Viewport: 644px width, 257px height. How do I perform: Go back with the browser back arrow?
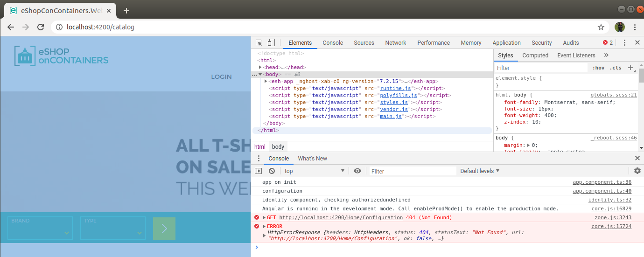tap(10, 27)
